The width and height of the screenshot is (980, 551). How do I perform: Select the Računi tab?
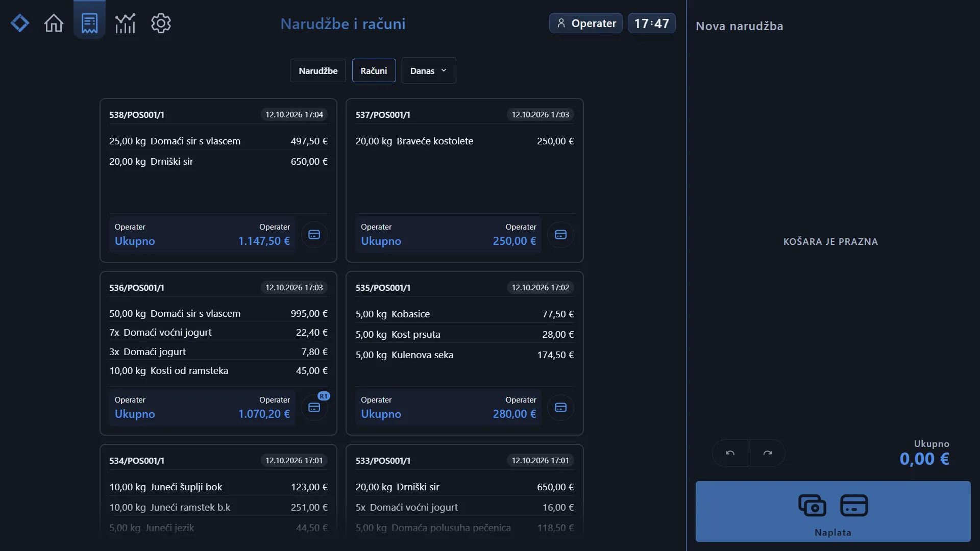[374, 71]
